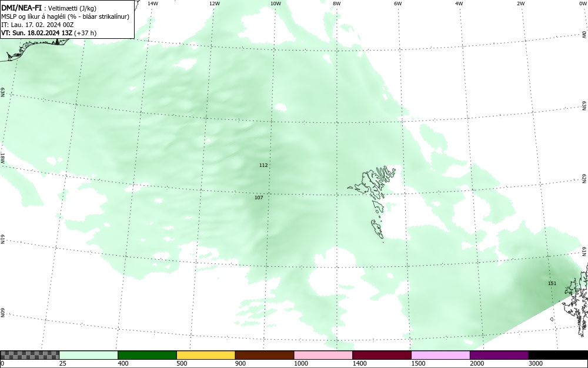Click the 25 legend value
This screenshot has width=588, height=368.
tap(63, 363)
